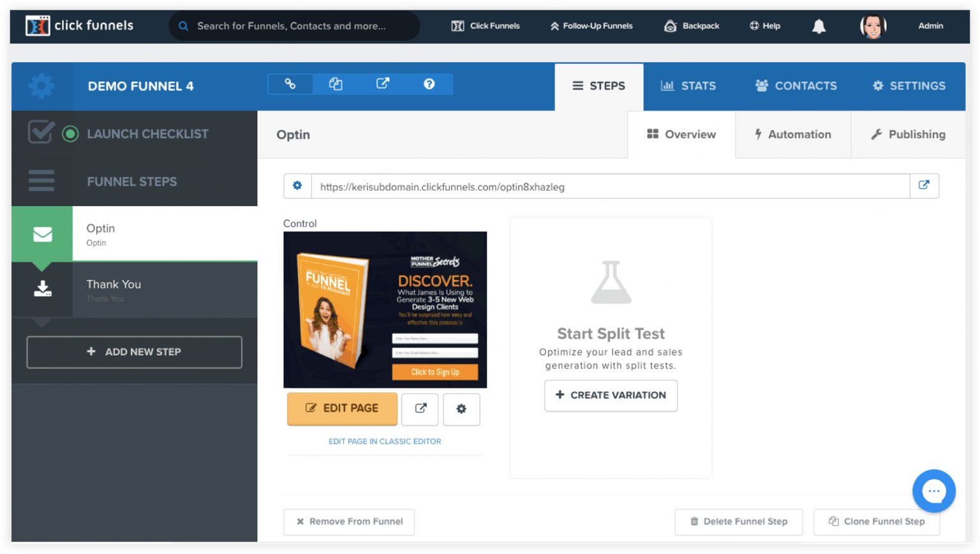Open the funnel settings gear icon
980x554 pixels.
coord(41,86)
